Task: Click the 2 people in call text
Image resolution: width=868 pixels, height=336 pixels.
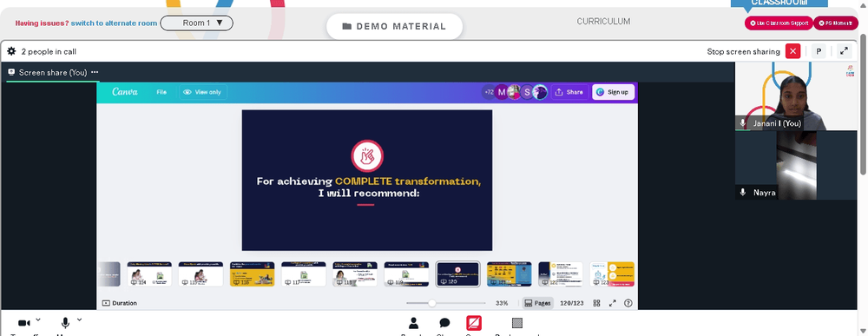Action: (49, 51)
